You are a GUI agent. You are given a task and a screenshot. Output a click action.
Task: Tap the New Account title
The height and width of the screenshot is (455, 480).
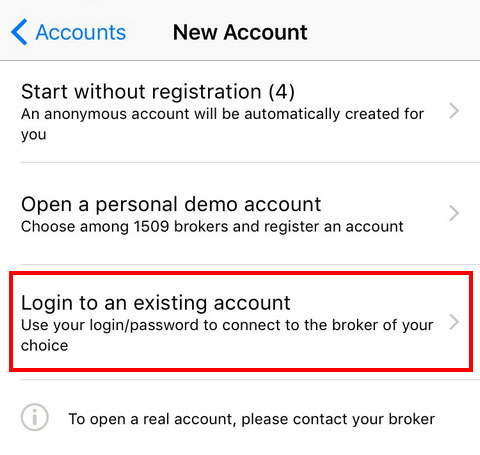(240, 32)
